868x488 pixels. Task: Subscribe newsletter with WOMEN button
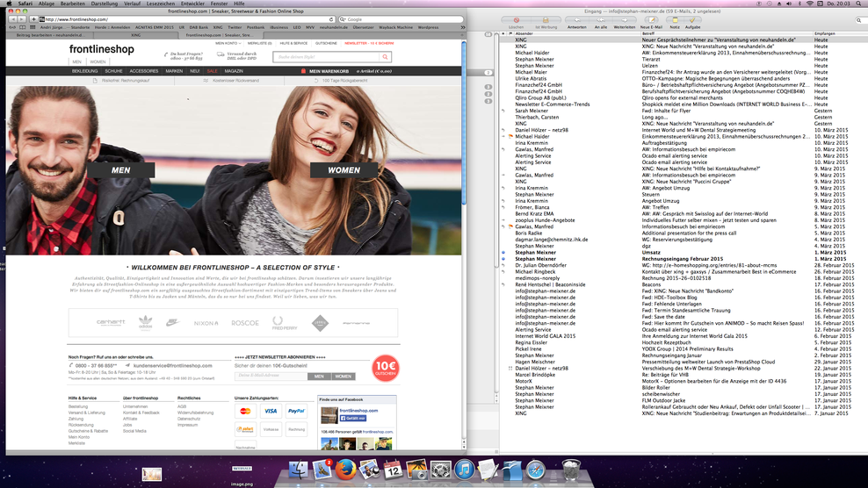click(344, 377)
